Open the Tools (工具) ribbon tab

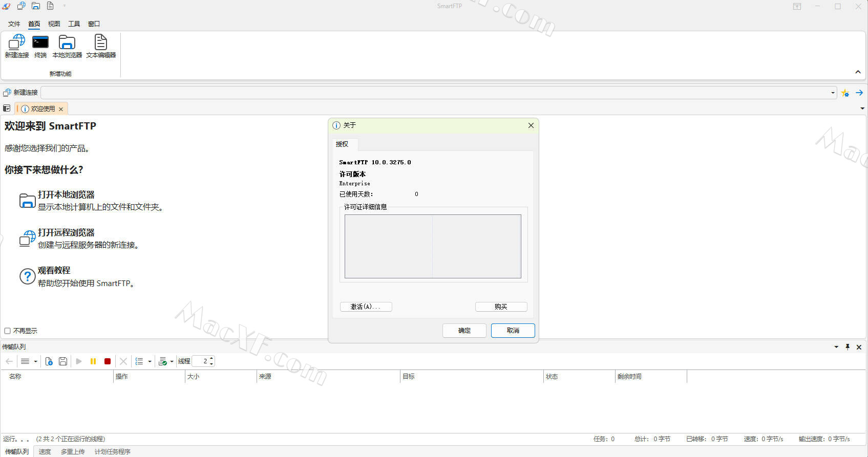pos(74,24)
